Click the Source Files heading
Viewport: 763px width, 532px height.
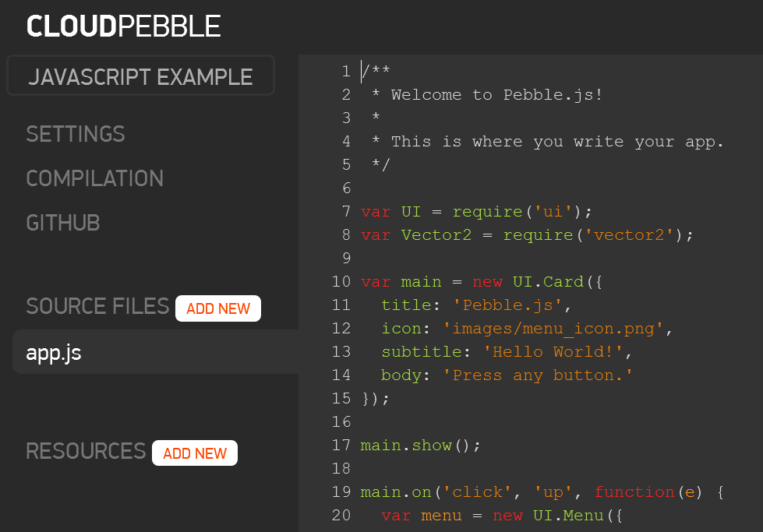click(x=97, y=306)
